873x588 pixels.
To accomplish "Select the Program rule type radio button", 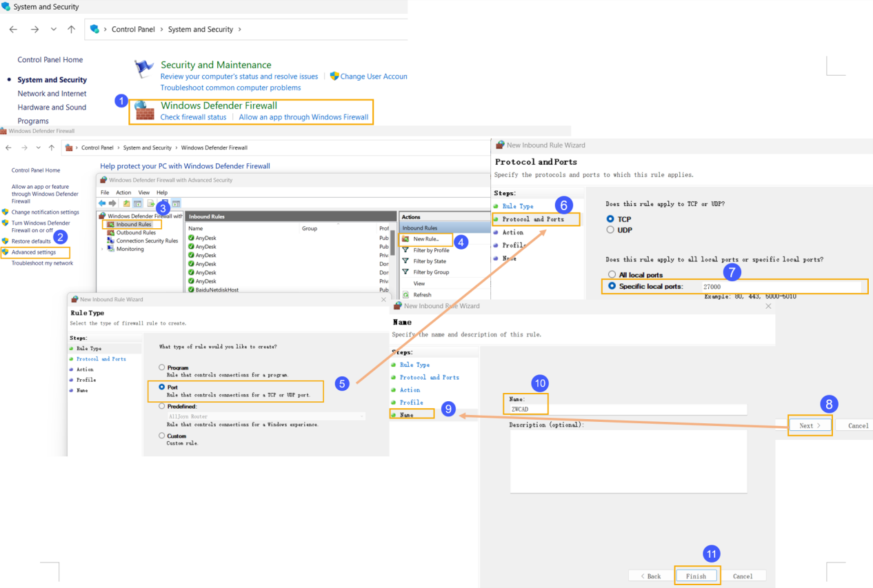I will tap(162, 367).
